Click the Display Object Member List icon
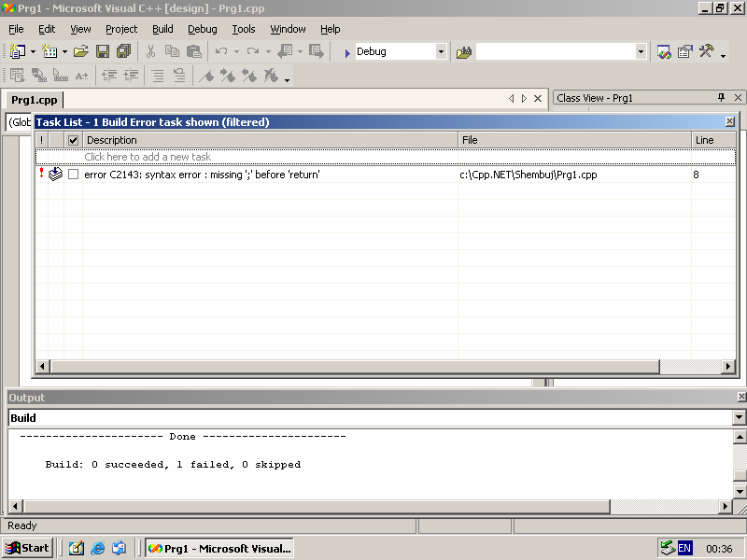The height and width of the screenshot is (560, 747). tap(18, 76)
